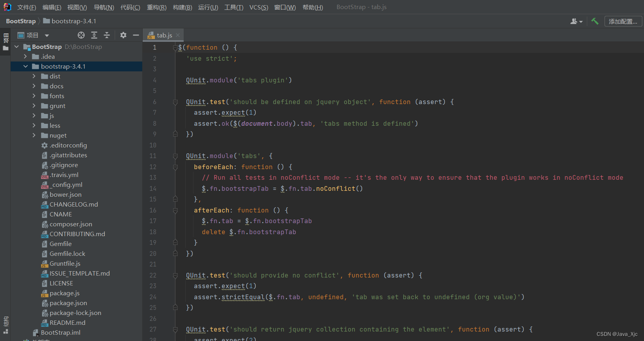The image size is (644, 341).
Task: Collapse the bootstrap-3.4.1 folder arrow
Action: pyautogui.click(x=25, y=66)
